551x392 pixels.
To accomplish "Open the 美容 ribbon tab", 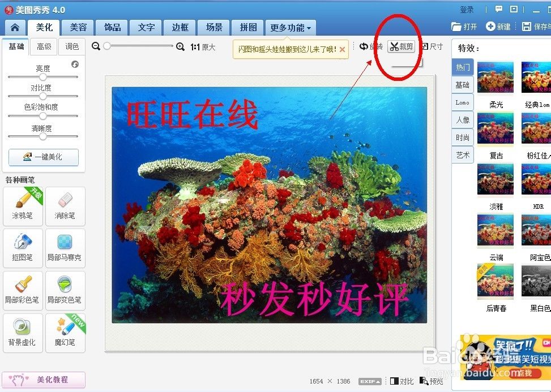I will click(78, 27).
